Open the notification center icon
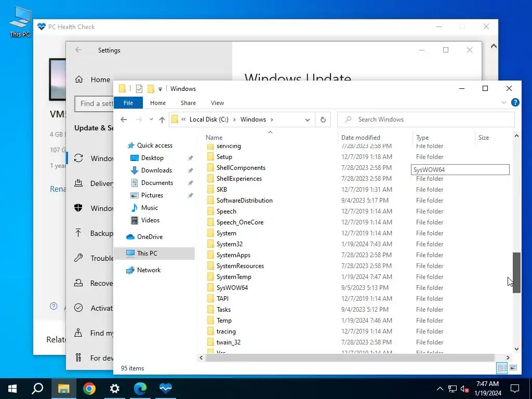 [515, 389]
